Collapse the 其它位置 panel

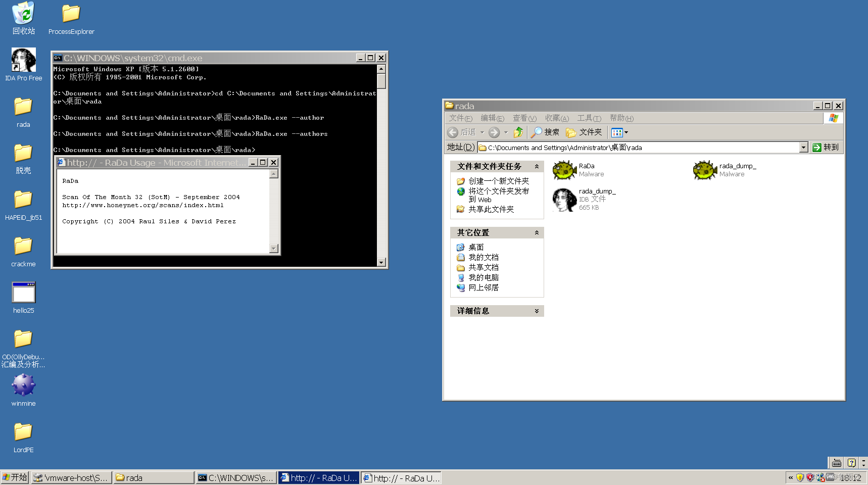tap(537, 232)
